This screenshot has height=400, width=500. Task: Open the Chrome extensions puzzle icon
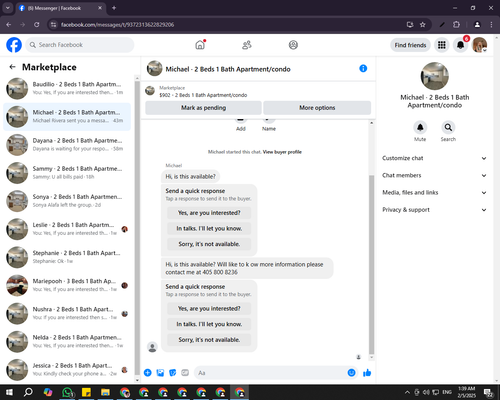456,25
